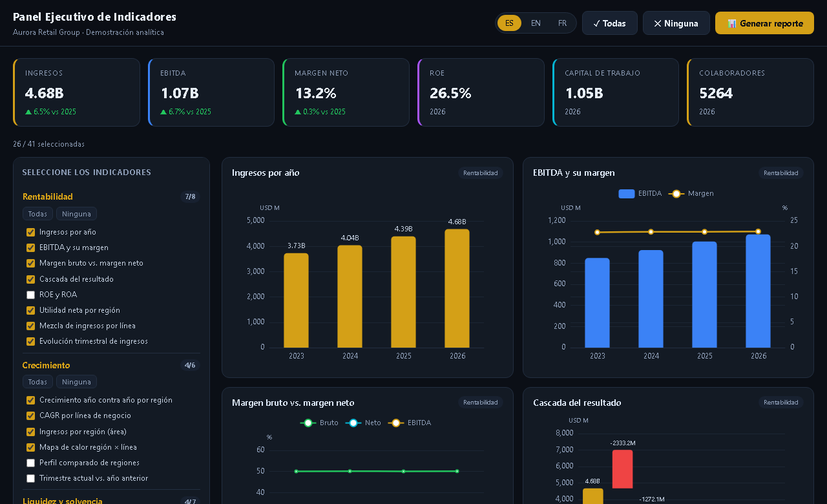Uncheck Cascada del resultado checkbox
827x504 pixels.
click(x=30, y=279)
